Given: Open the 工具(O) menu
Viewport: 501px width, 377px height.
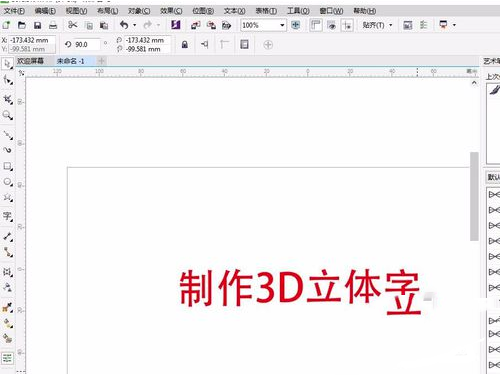Looking at the screenshot, I should point(298,11).
